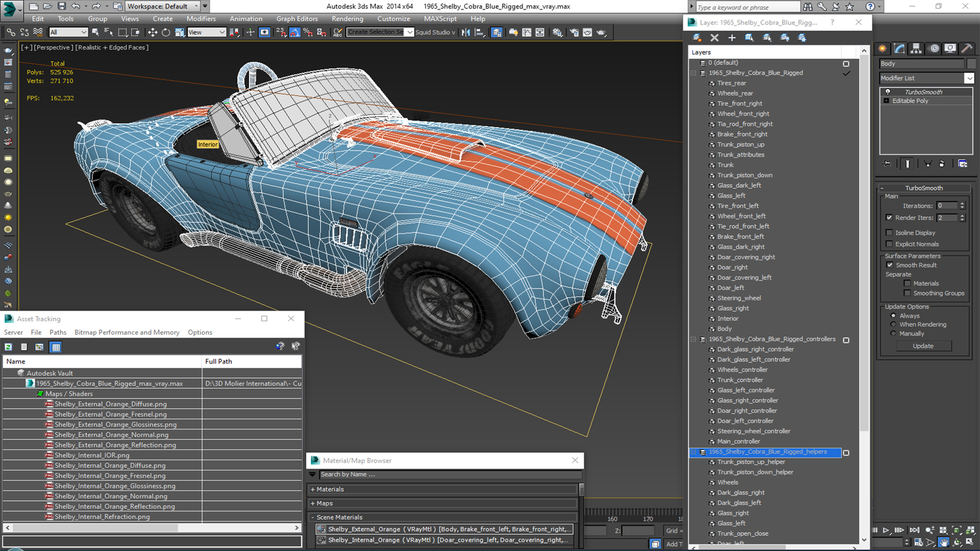Expand Editable Poly in modifier stack
980x551 pixels.
pyautogui.click(x=887, y=101)
